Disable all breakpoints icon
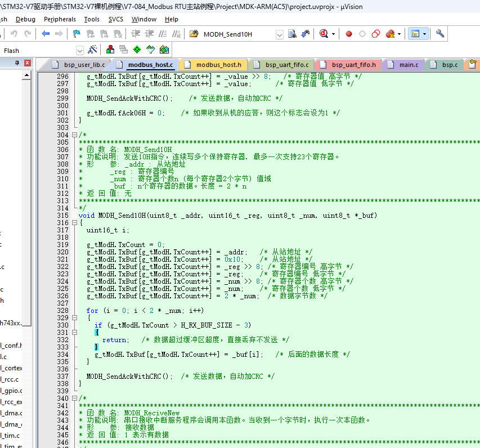 (x=376, y=34)
